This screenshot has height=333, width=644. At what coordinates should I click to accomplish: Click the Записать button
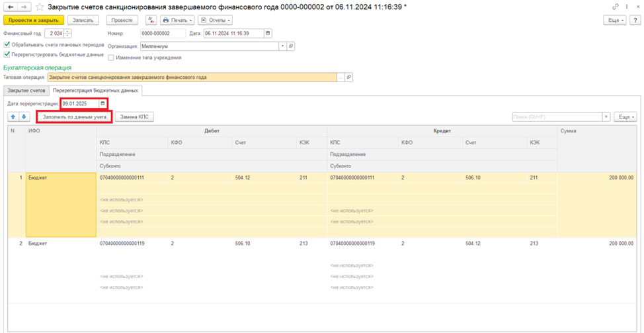pyautogui.click(x=83, y=20)
